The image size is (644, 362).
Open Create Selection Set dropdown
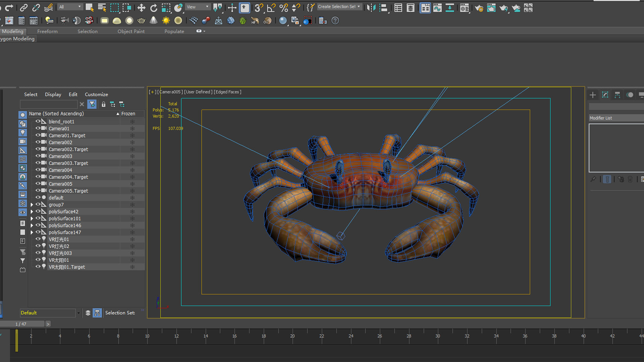pos(339,7)
